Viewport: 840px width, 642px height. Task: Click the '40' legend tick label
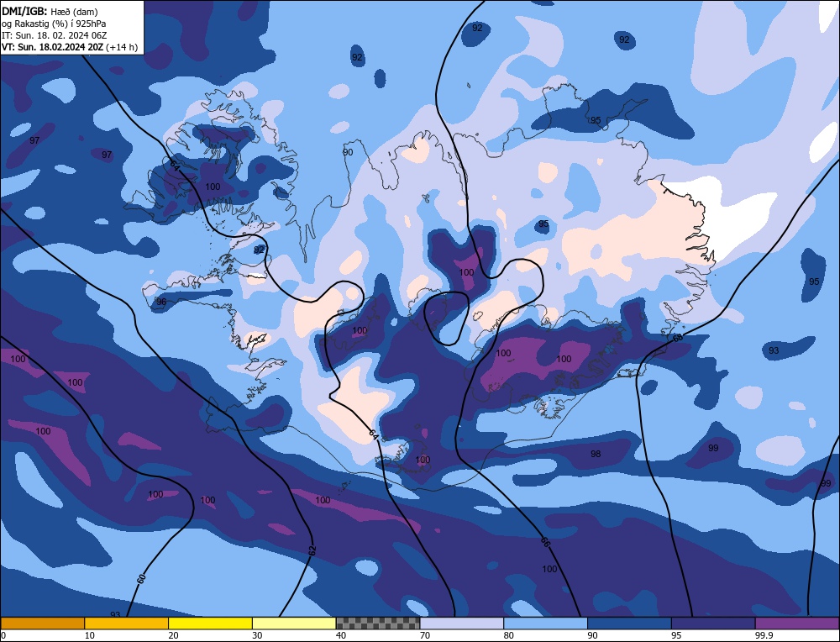[x=341, y=635]
